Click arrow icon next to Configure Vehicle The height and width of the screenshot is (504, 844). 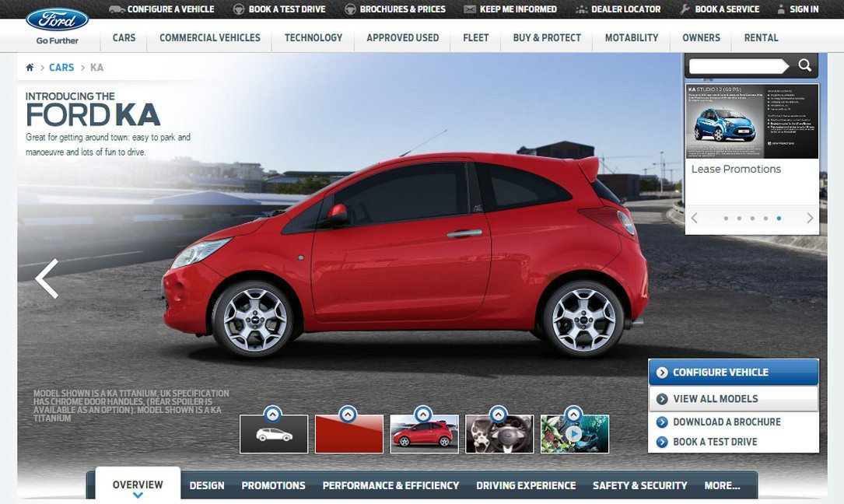[x=662, y=372]
